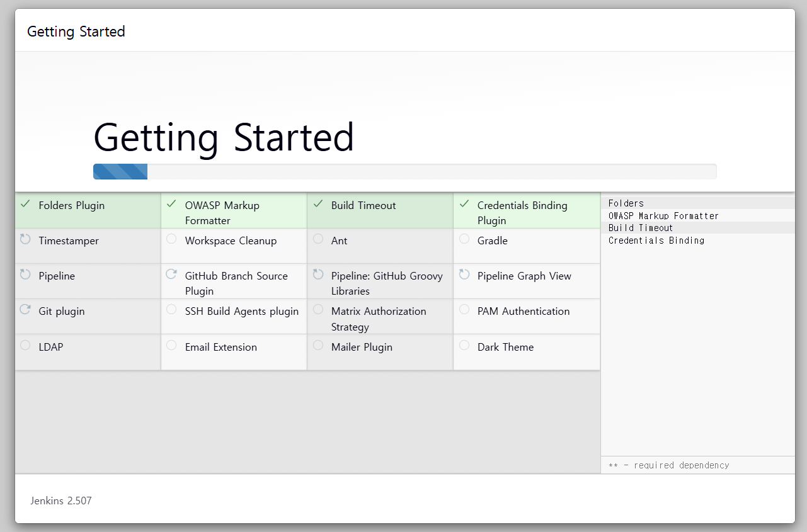Select the Pipeline Graph View text

click(524, 276)
